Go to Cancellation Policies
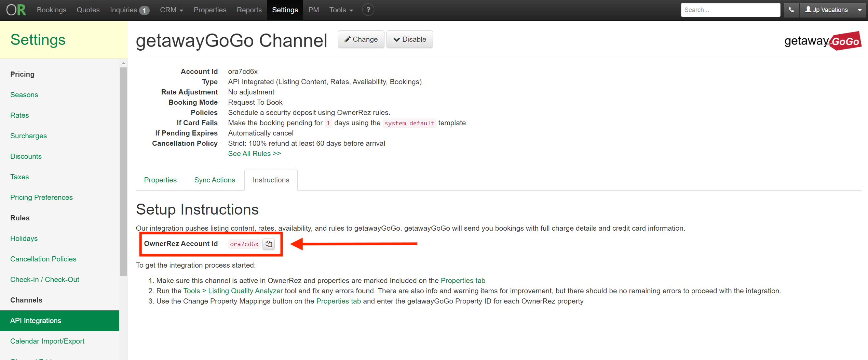 [43, 259]
